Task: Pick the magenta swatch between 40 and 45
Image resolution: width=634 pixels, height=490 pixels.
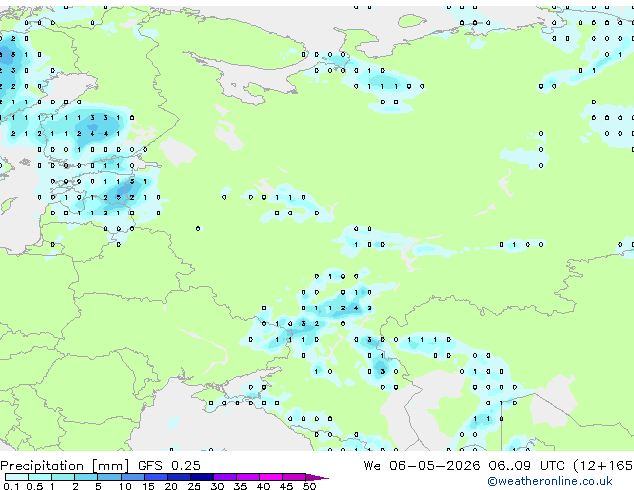Action: [271, 477]
